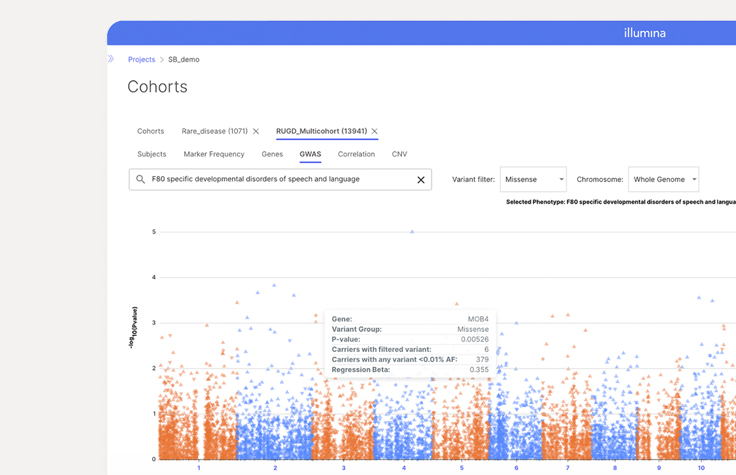Open the Correlation sub-tab
The height and width of the screenshot is (475, 736).
pyautogui.click(x=356, y=154)
